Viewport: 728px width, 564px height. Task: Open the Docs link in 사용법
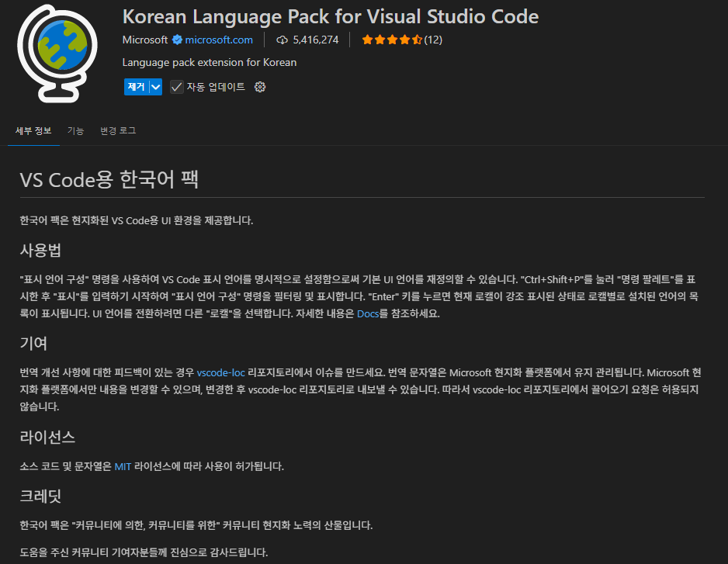[x=368, y=313]
